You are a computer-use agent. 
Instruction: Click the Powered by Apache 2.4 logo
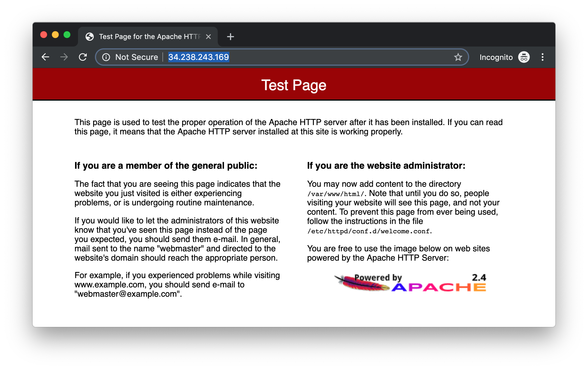coord(410,282)
